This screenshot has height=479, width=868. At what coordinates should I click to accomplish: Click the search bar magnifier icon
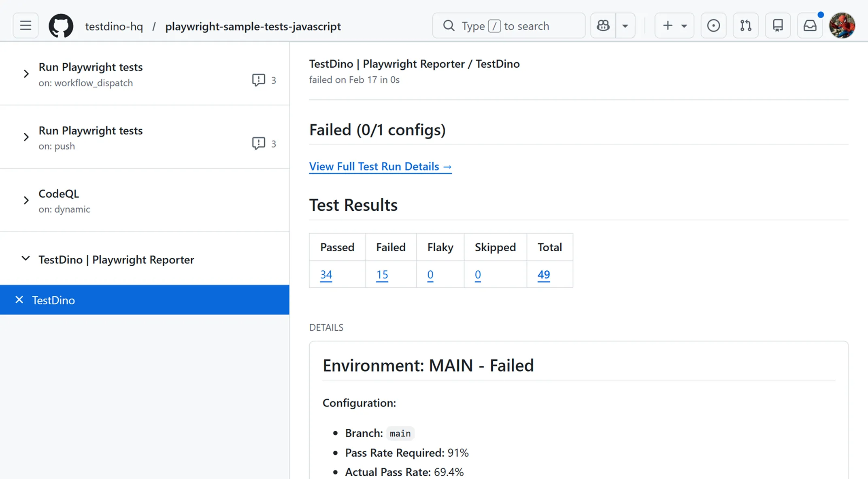[449, 26]
